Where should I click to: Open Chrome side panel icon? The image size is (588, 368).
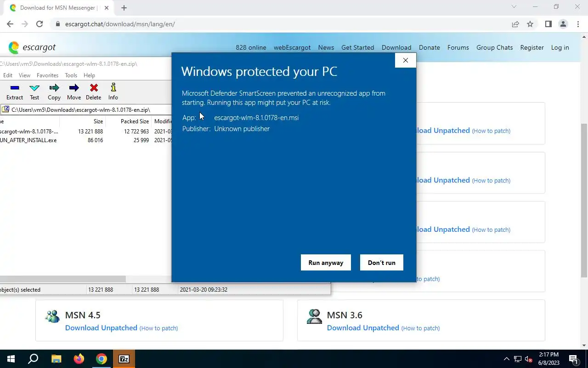[x=548, y=24]
